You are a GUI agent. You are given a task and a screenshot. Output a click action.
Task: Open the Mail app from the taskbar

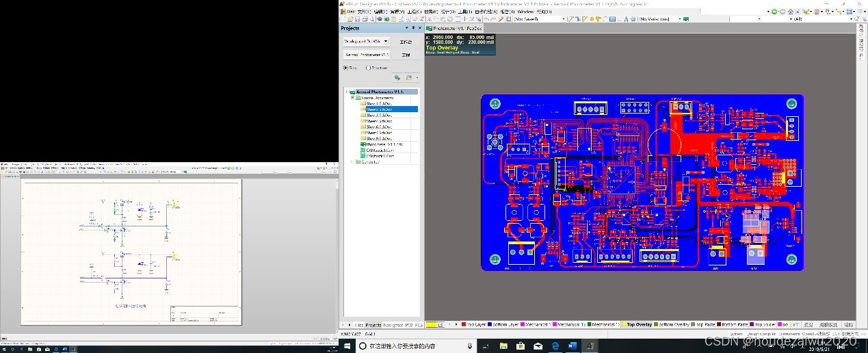tap(538, 346)
